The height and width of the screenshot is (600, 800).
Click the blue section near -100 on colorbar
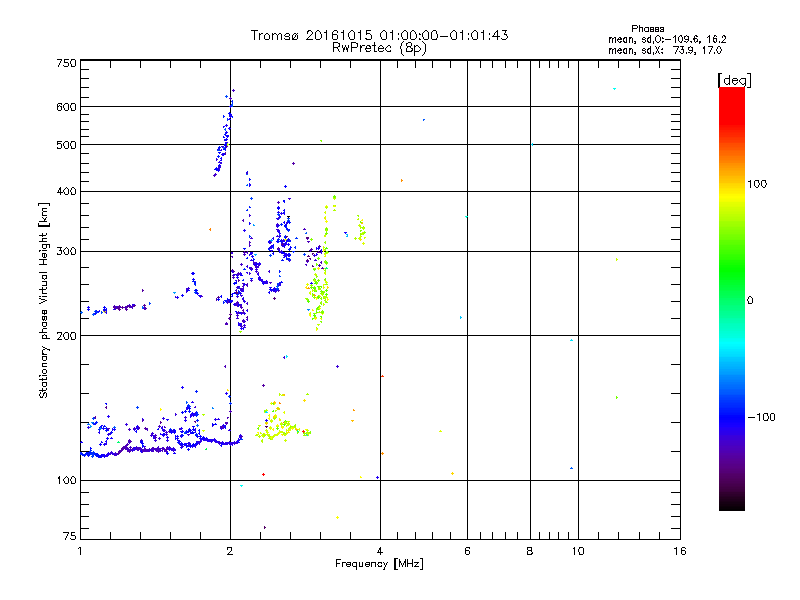pyautogui.click(x=732, y=416)
